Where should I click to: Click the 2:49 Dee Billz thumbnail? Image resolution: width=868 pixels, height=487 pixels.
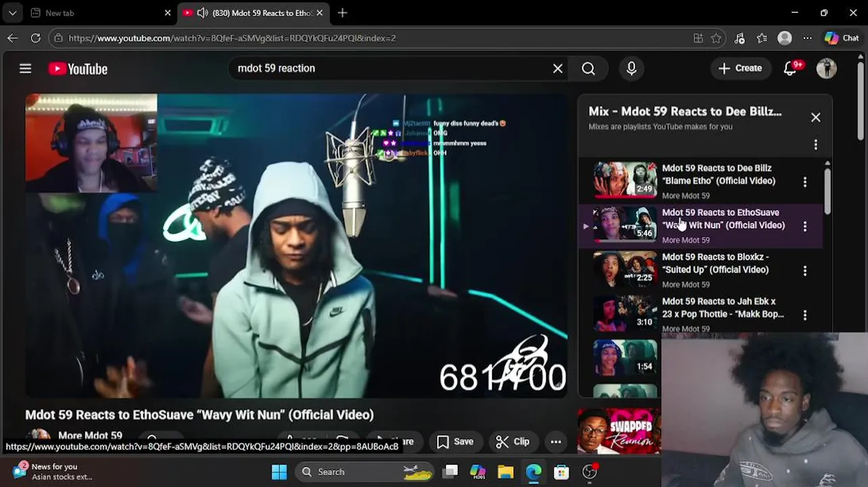625,180
